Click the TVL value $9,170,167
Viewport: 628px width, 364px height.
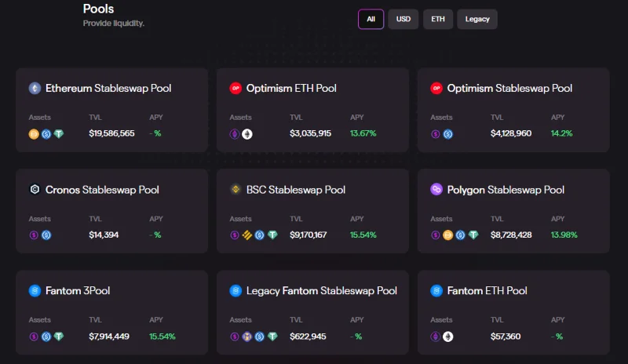[309, 235]
